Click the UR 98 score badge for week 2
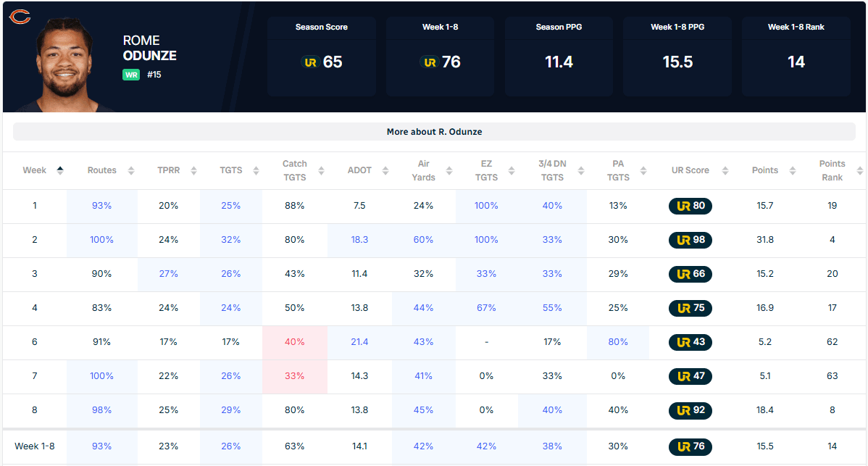868x466 pixels. [x=690, y=240]
